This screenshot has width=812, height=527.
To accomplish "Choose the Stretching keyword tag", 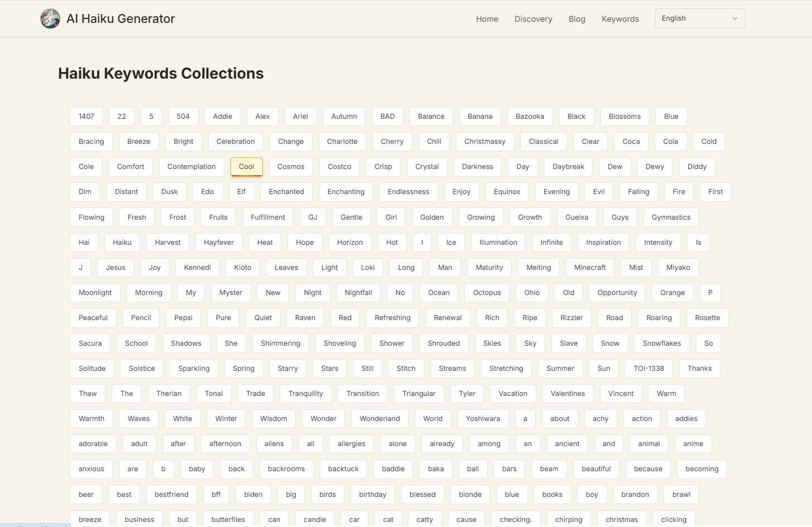I will point(506,369).
